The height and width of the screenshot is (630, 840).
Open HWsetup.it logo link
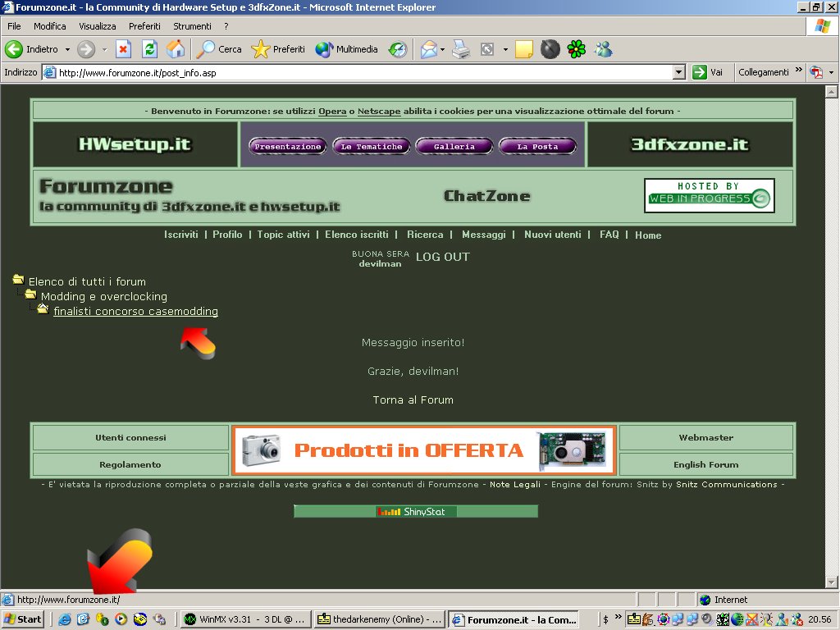[x=135, y=144]
